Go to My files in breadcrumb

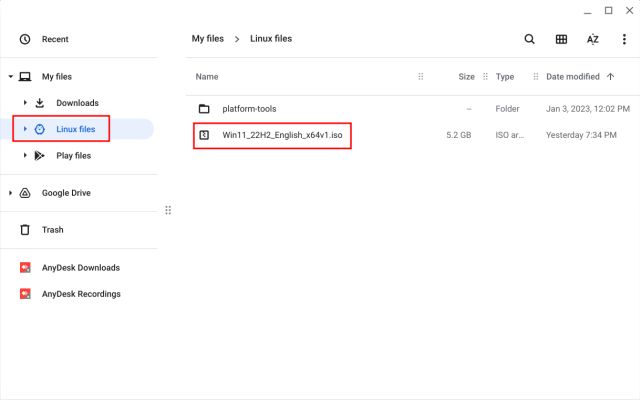point(207,39)
